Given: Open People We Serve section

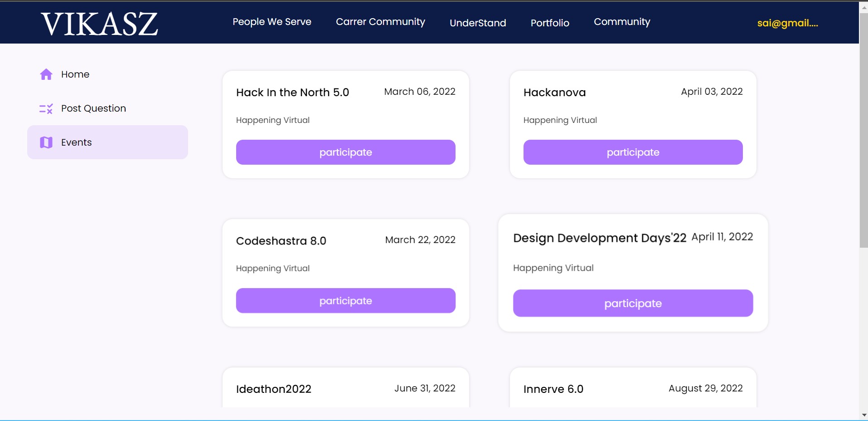Looking at the screenshot, I should [272, 21].
